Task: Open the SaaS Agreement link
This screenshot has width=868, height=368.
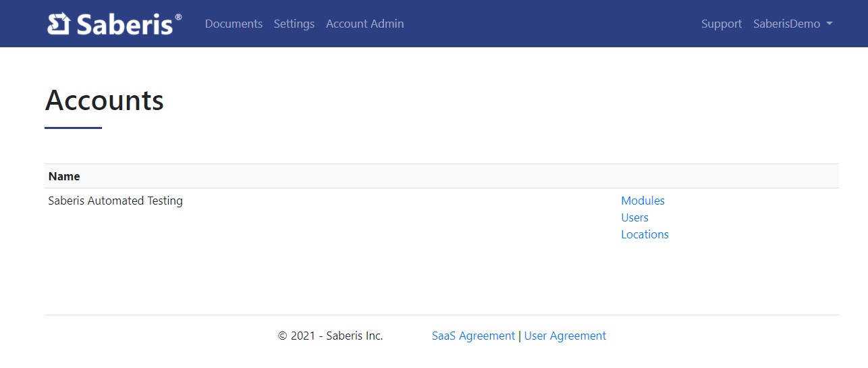Action: 473,336
